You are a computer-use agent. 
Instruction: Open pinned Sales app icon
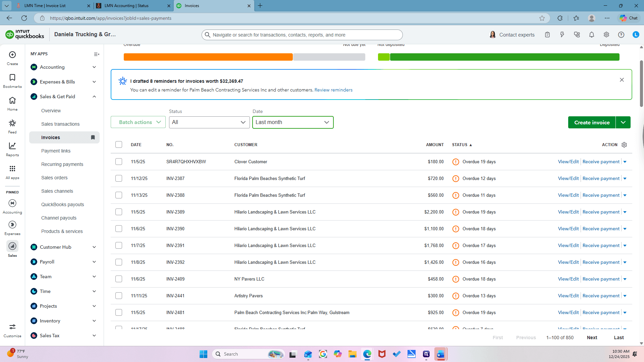point(12,246)
